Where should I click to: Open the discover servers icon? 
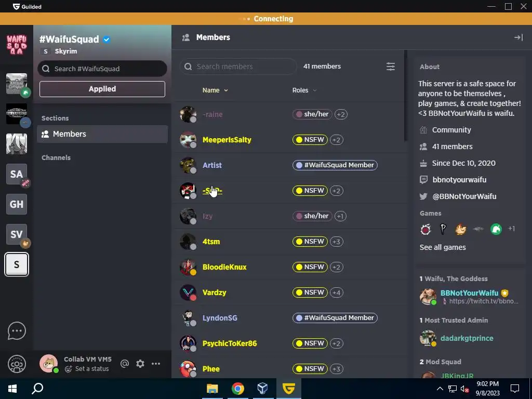tap(17, 364)
